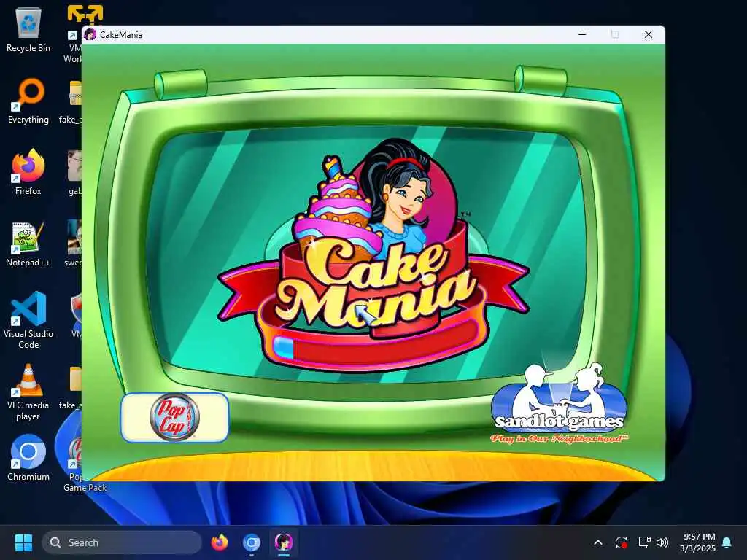Click the CakeMania icon in title bar
Screen dimensions: 747x560
[90, 35]
